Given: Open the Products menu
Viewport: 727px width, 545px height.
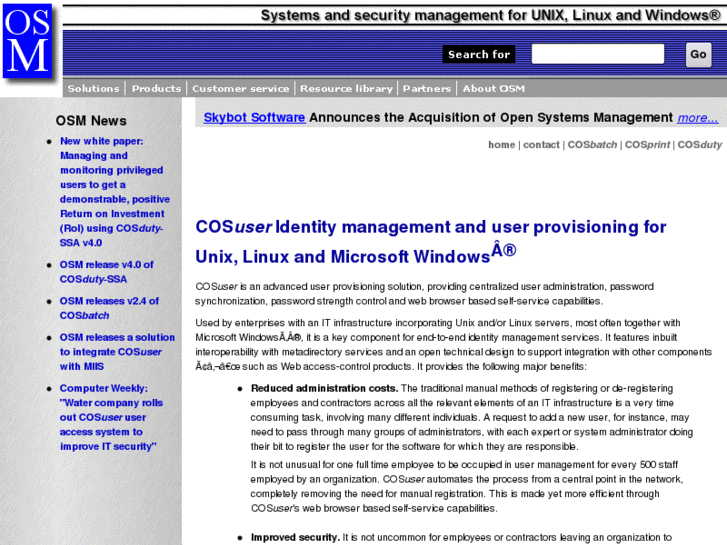Looking at the screenshot, I should coord(156,88).
